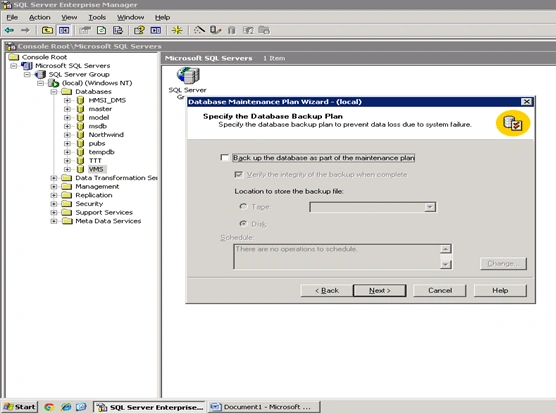
Task: Click the Console Root folder icon
Action: [x=13, y=57]
